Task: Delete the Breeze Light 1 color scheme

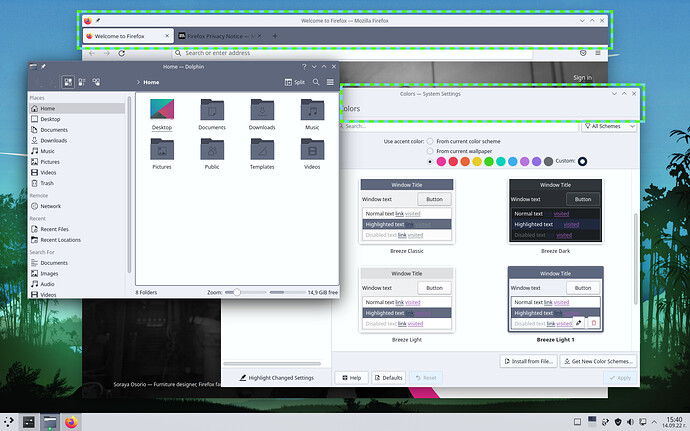Action: tap(594, 323)
